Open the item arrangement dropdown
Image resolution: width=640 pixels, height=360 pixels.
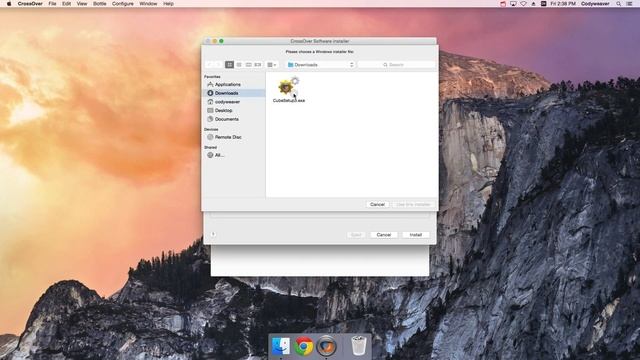pos(272,64)
